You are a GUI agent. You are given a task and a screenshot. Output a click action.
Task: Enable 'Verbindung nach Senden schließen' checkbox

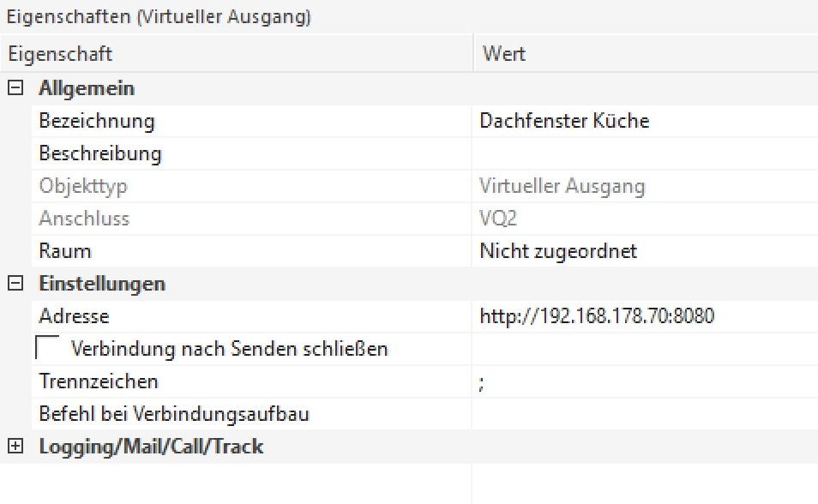point(49,349)
